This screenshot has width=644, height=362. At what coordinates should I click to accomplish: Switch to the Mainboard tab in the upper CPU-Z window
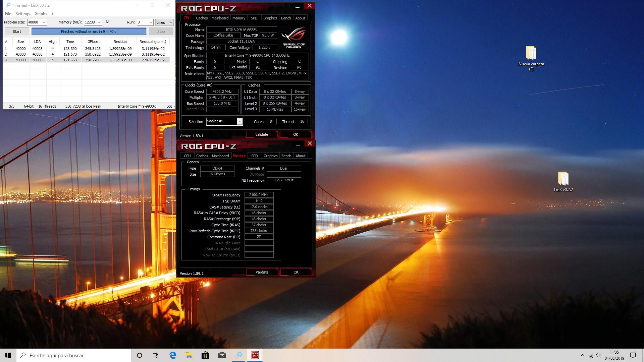pyautogui.click(x=220, y=18)
